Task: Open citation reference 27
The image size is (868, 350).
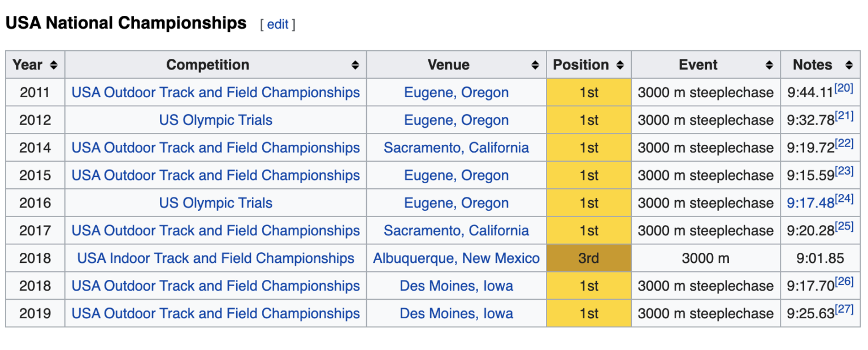Action: click(x=844, y=309)
